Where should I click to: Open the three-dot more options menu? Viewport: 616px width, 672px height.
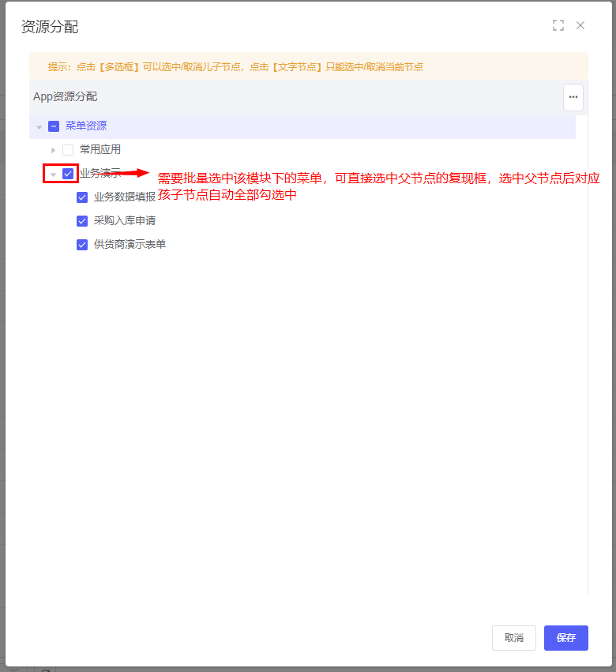coord(573,97)
